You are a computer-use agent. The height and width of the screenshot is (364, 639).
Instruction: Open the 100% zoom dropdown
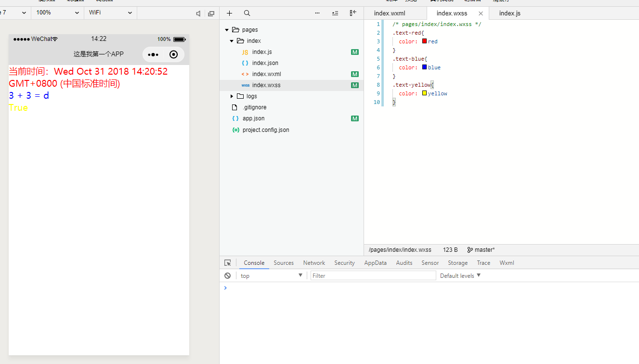pyautogui.click(x=57, y=13)
